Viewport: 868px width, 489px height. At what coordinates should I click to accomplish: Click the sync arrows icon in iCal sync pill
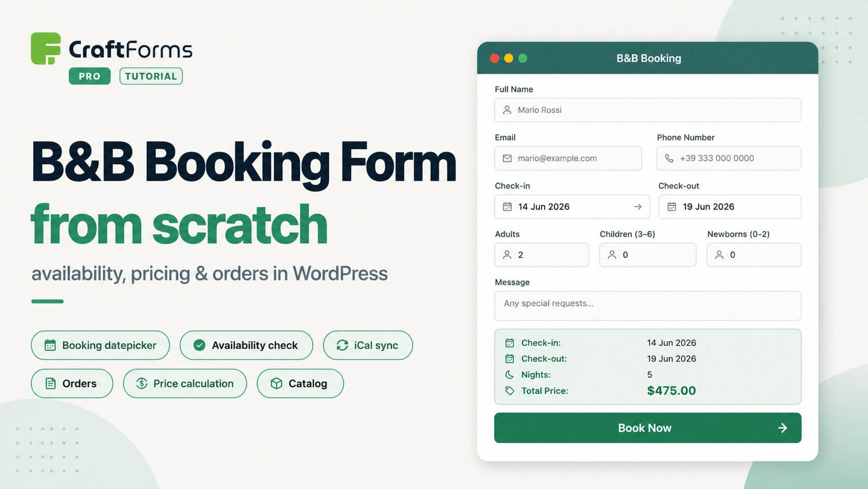click(342, 345)
